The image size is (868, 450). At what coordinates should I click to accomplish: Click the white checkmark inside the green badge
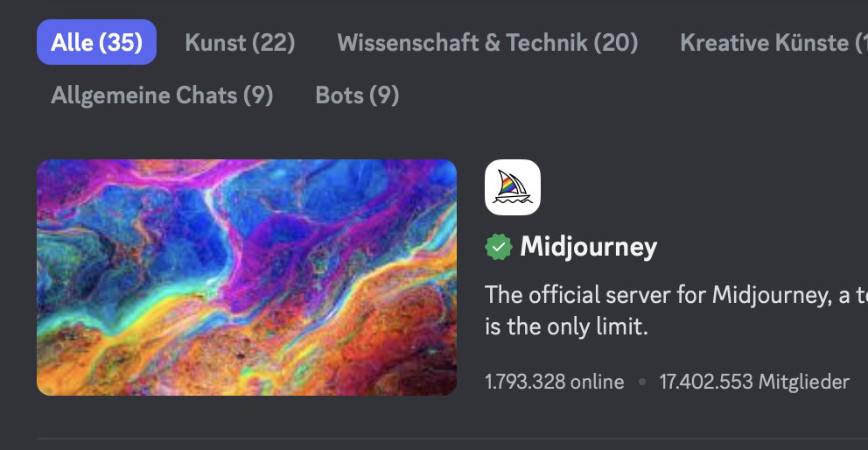(499, 248)
